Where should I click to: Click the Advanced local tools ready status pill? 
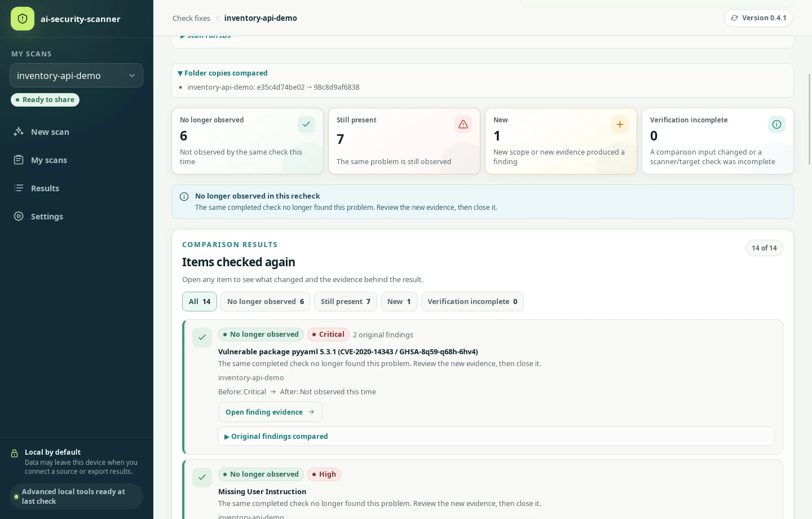(x=76, y=496)
